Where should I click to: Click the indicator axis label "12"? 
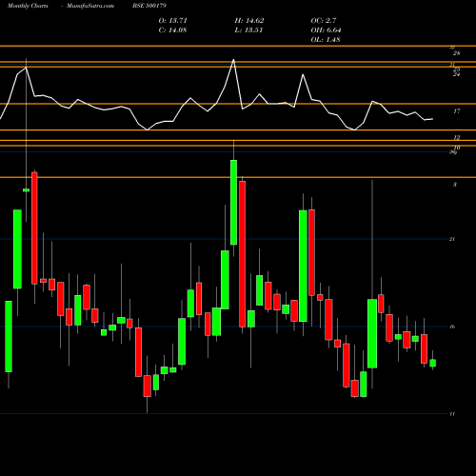[456, 137]
